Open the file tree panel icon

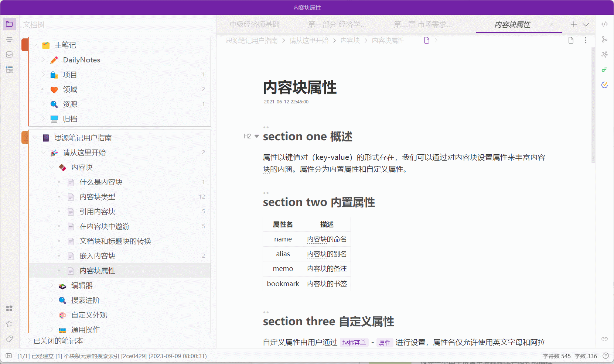(9, 24)
